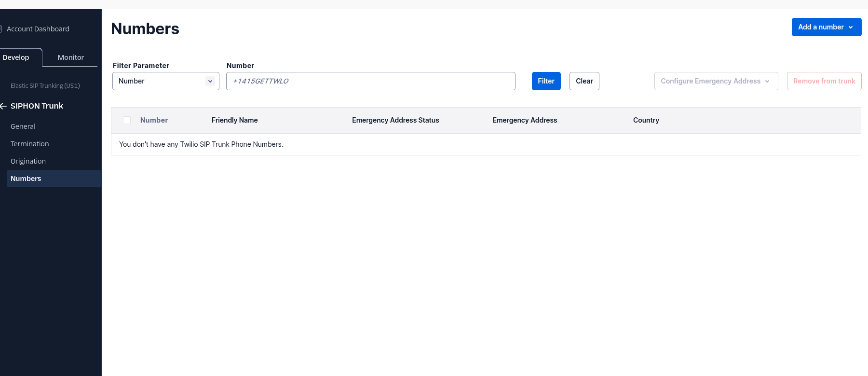
Task: Open the Origination sidebar item
Action: (28, 161)
